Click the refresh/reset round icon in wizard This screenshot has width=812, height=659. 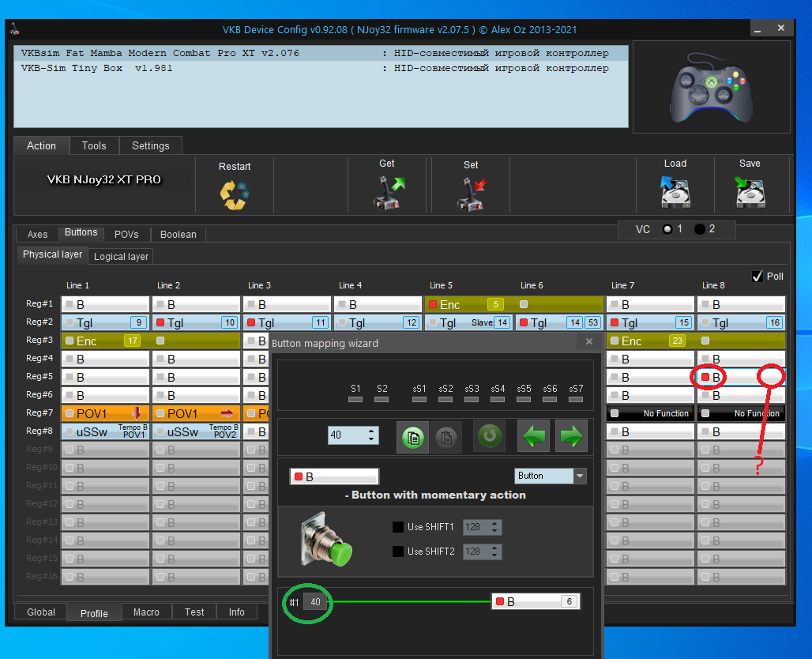(489, 435)
